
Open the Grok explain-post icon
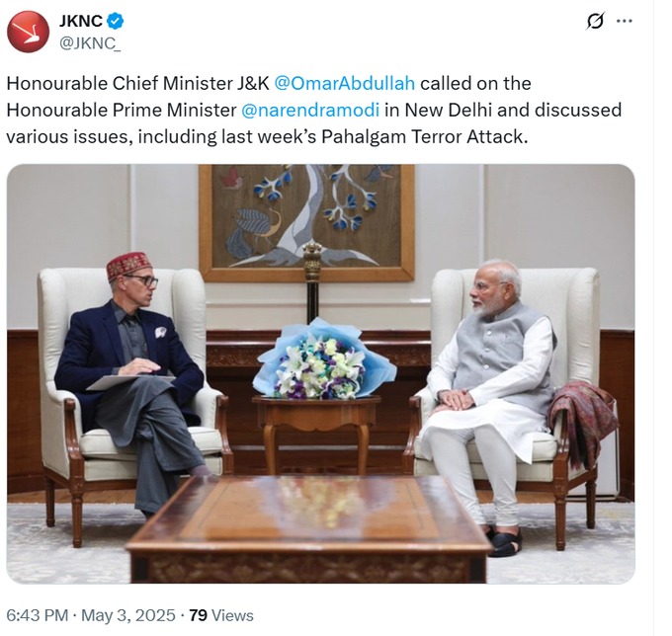[x=595, y=21]
